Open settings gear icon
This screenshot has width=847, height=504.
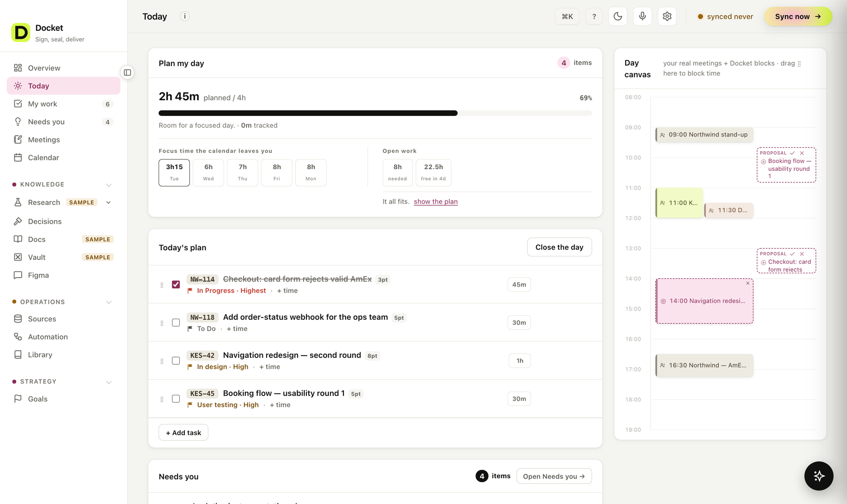coord(667,16)
